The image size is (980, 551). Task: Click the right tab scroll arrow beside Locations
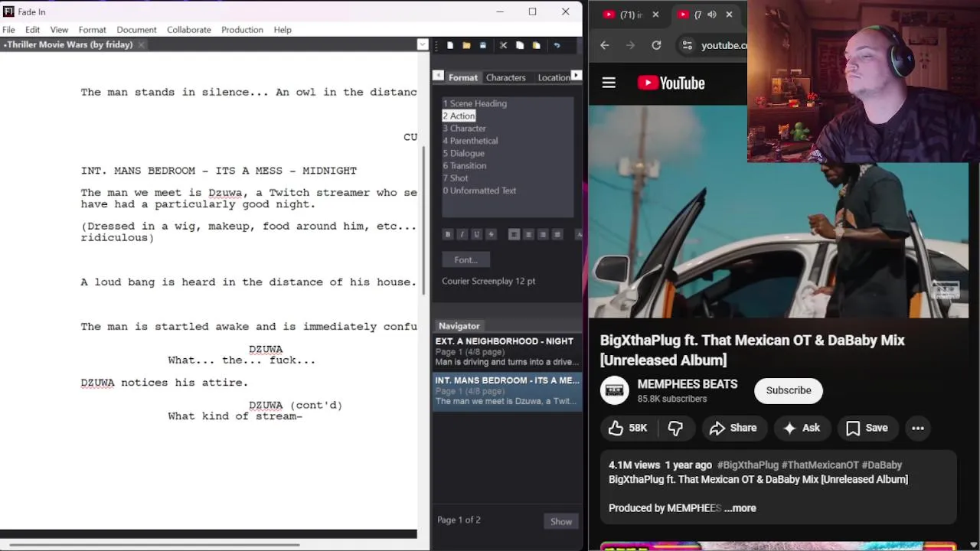click(x=577, y=76)
